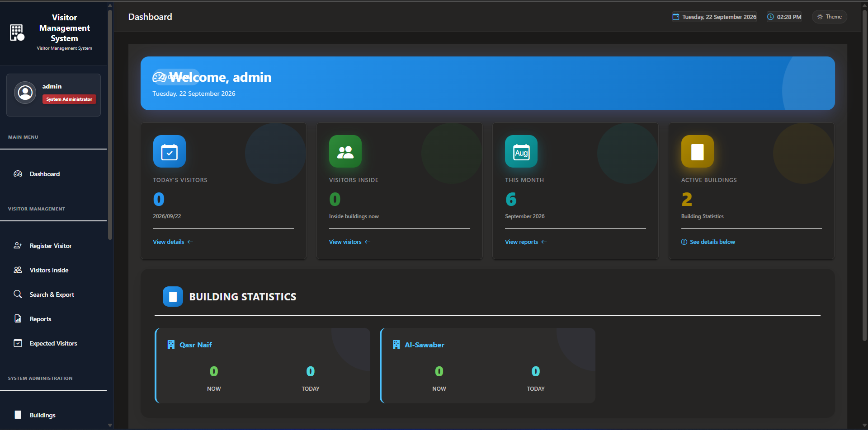Click the See details below link

pos(708,242)
